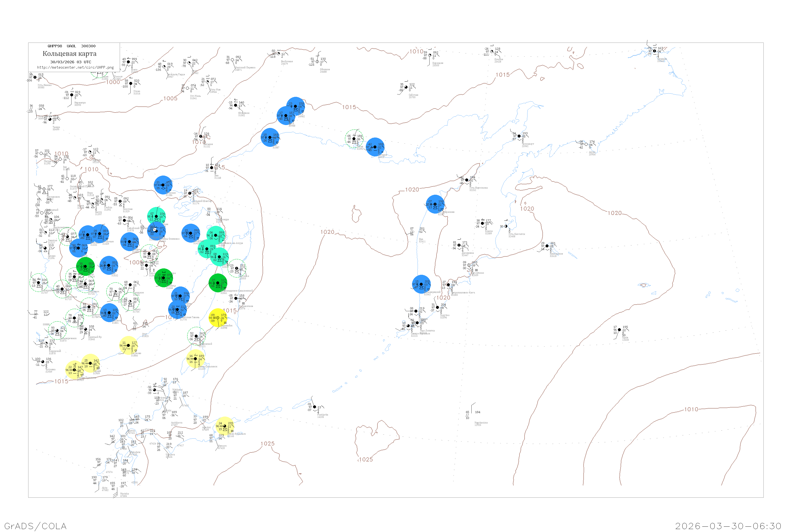Click the 1025 isobar label near bottom

coord(267,444)
